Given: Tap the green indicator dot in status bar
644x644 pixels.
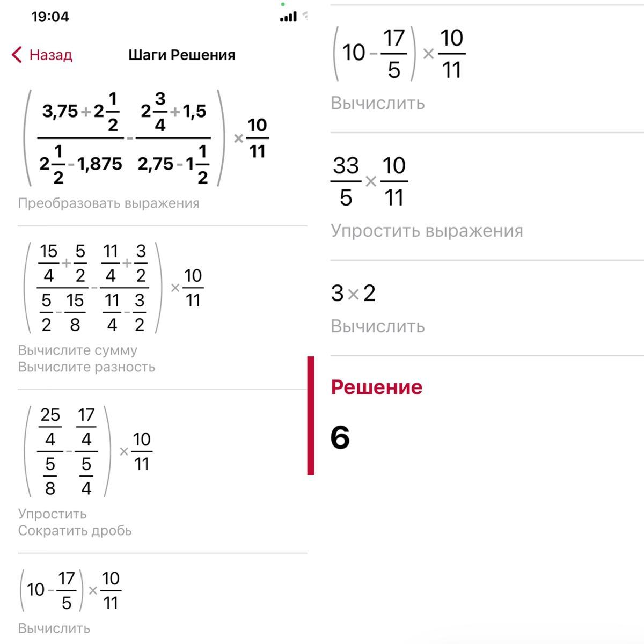Looking at the screenshot, I should [x=283, y=4].
